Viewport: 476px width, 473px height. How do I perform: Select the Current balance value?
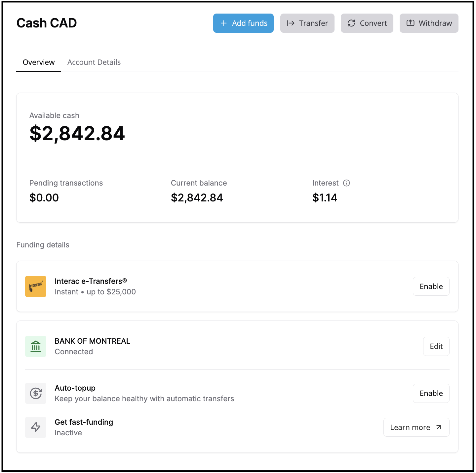197,198
